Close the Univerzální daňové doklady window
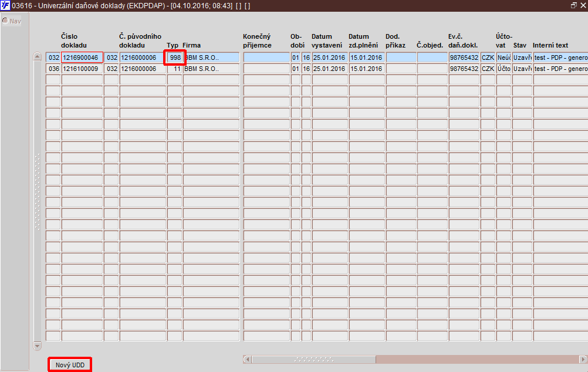This screenshot has width=588, height=372. (583, 5)
